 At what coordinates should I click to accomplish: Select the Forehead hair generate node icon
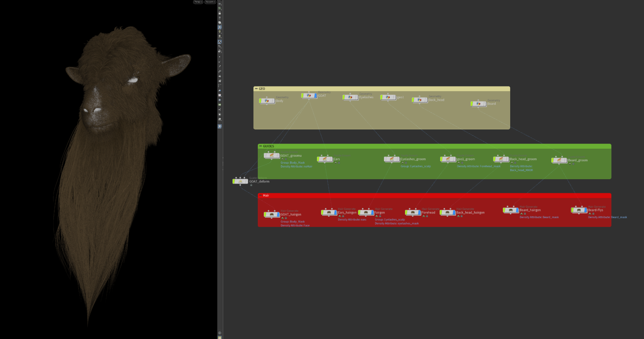(413, 213)
